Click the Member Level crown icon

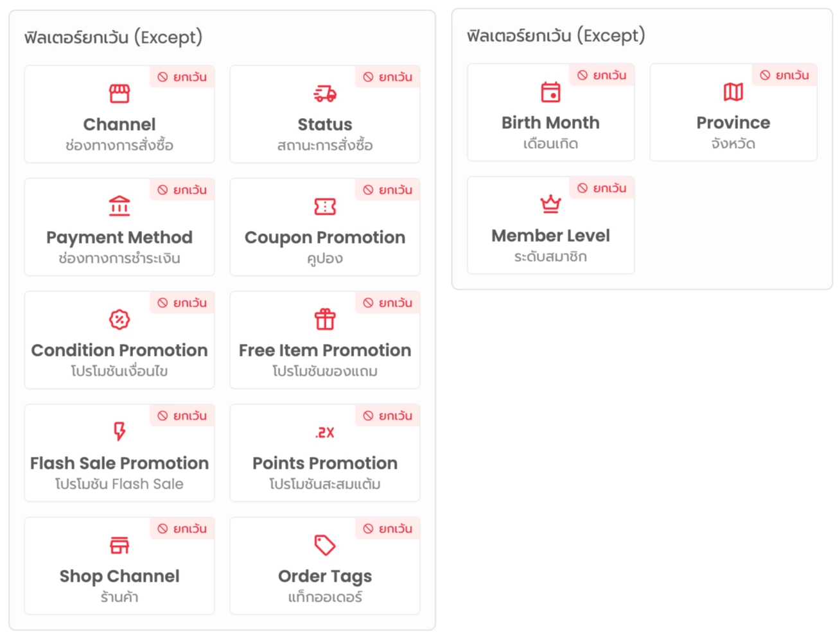tap(550, 205)
